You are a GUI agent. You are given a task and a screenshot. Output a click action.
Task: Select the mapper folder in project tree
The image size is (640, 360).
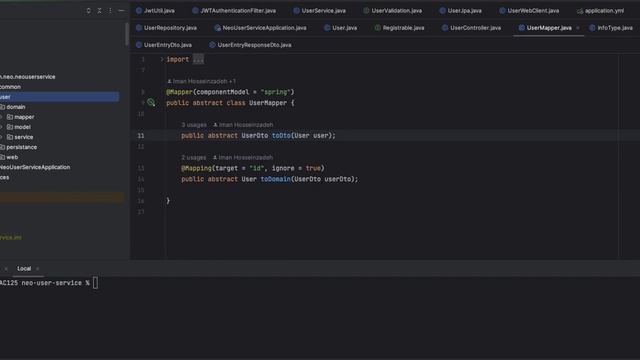click(24, 117)
